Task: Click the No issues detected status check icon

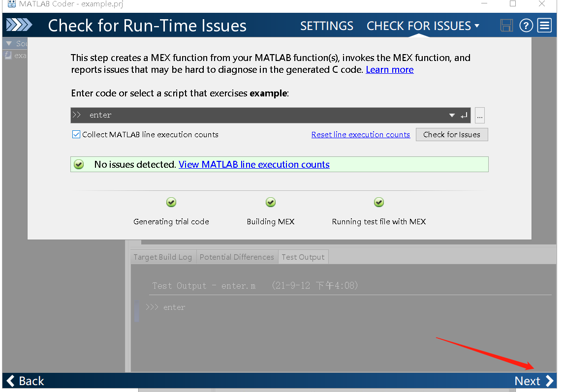Action: (79, 165)
